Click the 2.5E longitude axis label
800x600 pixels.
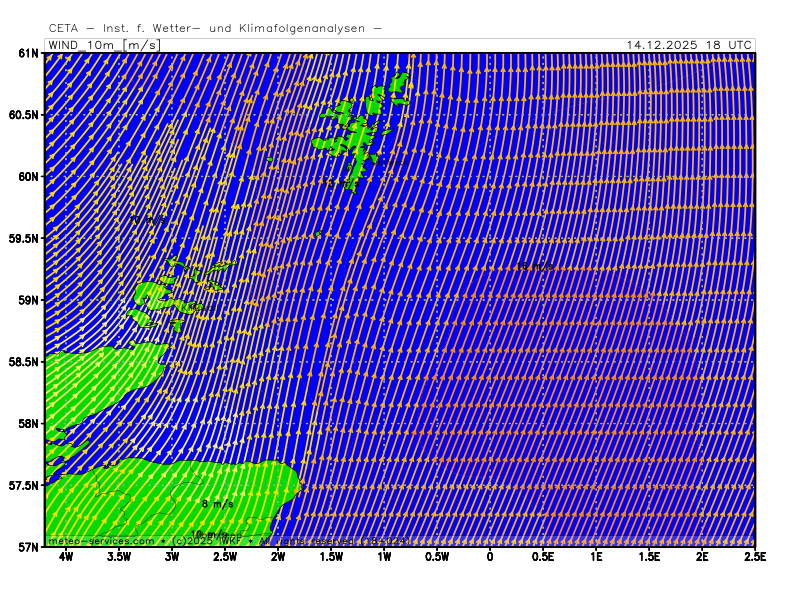754,556
